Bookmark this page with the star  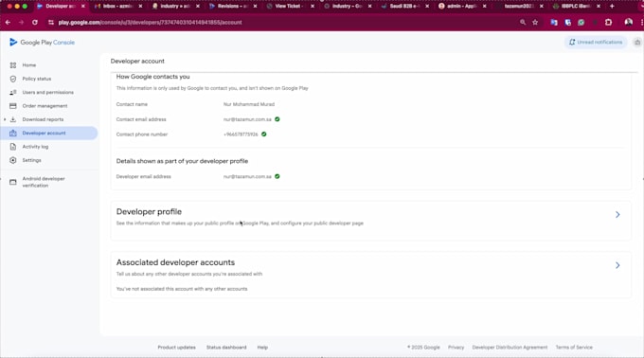tap(535, 22)
